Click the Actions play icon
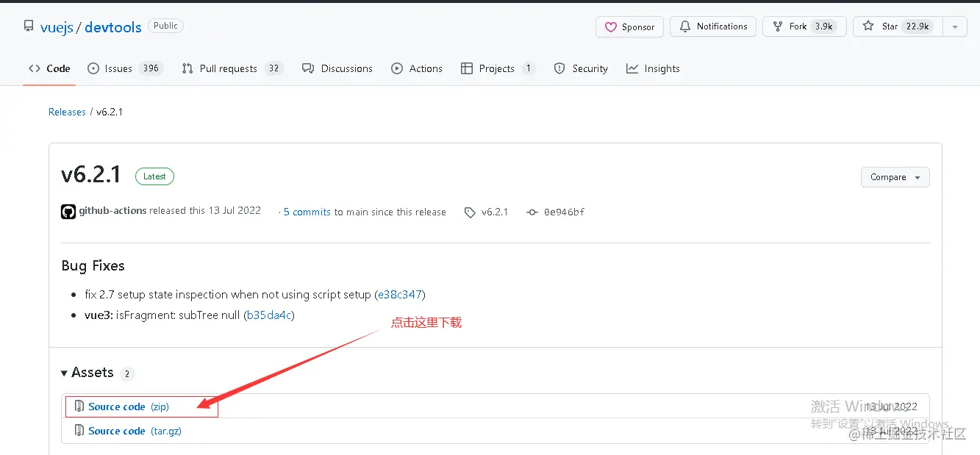 (397, 68)
